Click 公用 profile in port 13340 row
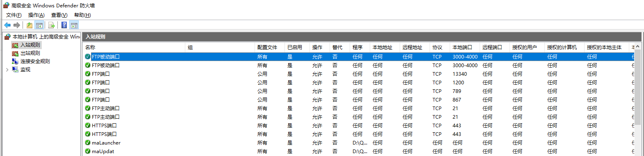Viewport: 644px width, 156px height. tap(262, 74)
